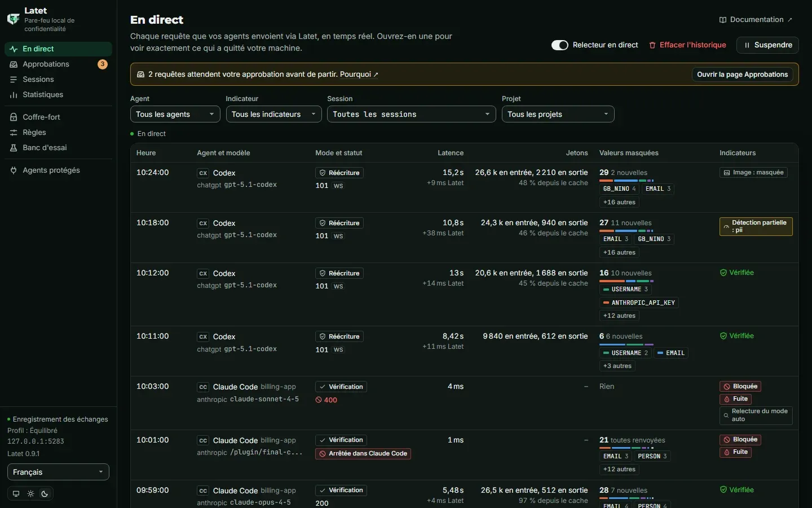Open Statistiques in the sidebar
This screenshot has height=508, width=812.
pos(58,95)
